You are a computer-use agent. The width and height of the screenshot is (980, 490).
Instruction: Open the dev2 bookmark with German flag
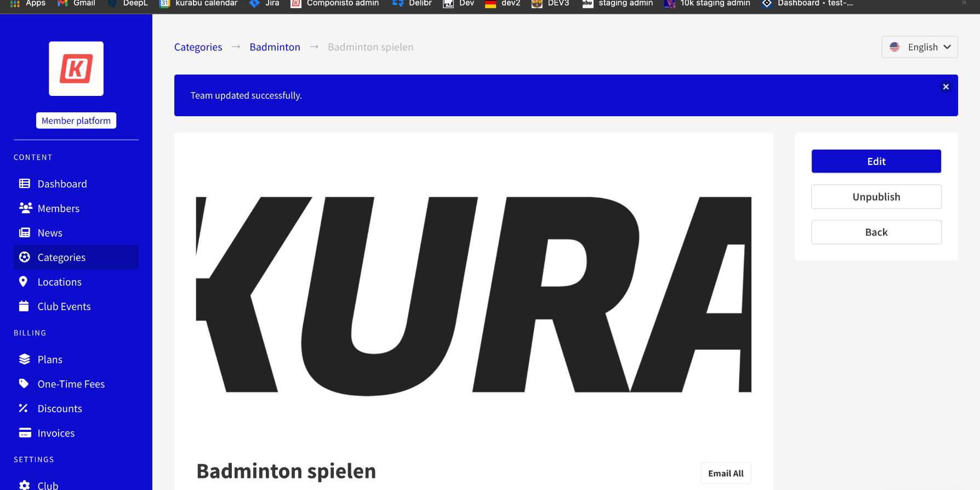(503, 3)
